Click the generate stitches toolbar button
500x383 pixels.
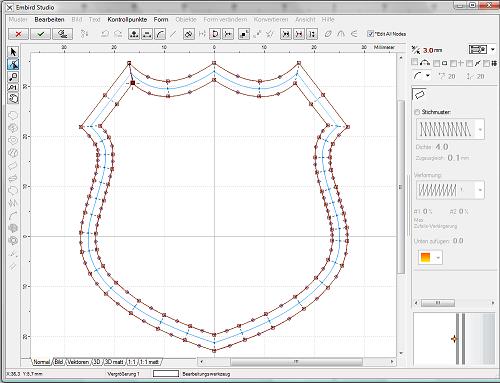point(62,34)
